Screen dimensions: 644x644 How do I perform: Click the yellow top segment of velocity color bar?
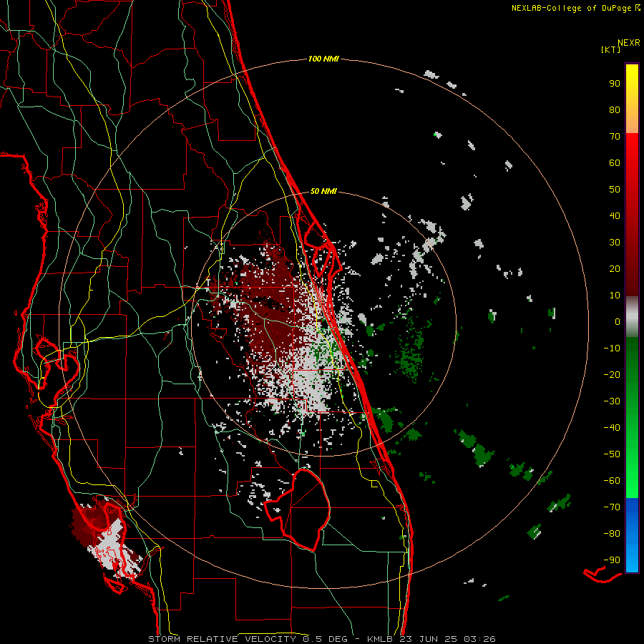(x=632, y=99)
